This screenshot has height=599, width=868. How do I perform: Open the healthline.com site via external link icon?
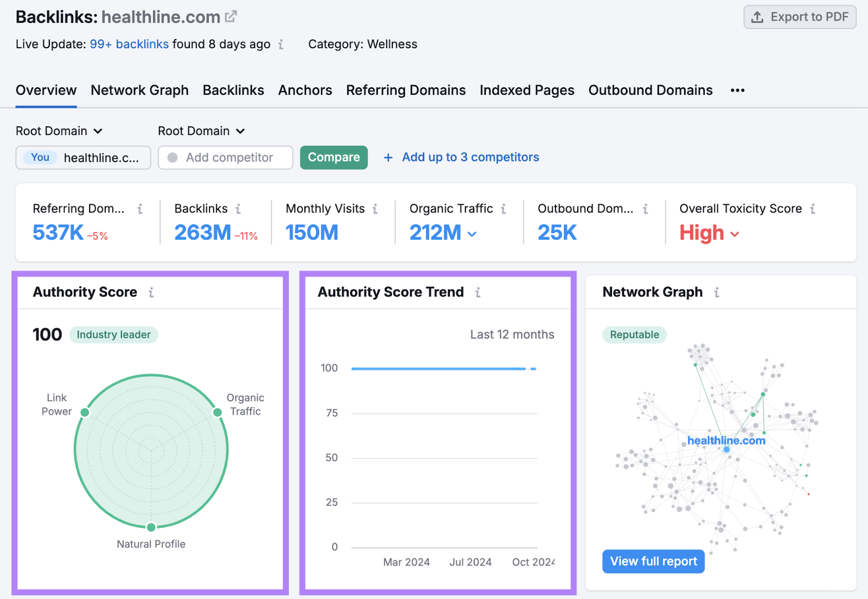[x=231, y=16]
